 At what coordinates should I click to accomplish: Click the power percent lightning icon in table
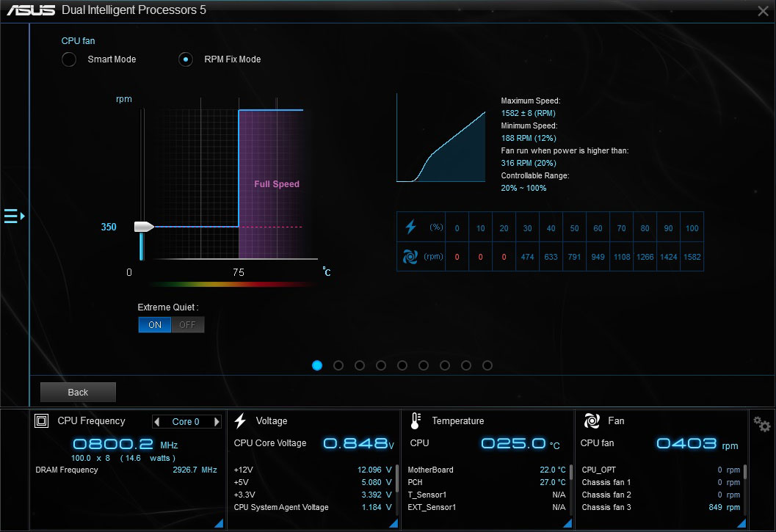(x=411, y=227)
